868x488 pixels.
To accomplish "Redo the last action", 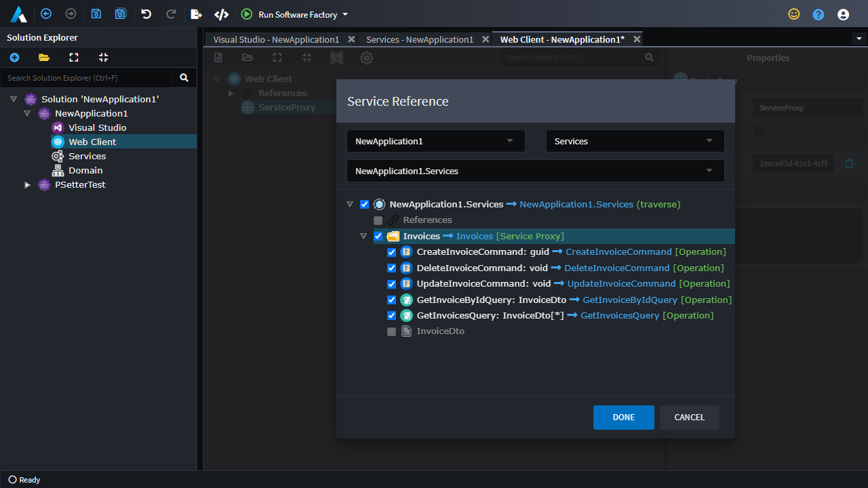I will pos(171,14).
